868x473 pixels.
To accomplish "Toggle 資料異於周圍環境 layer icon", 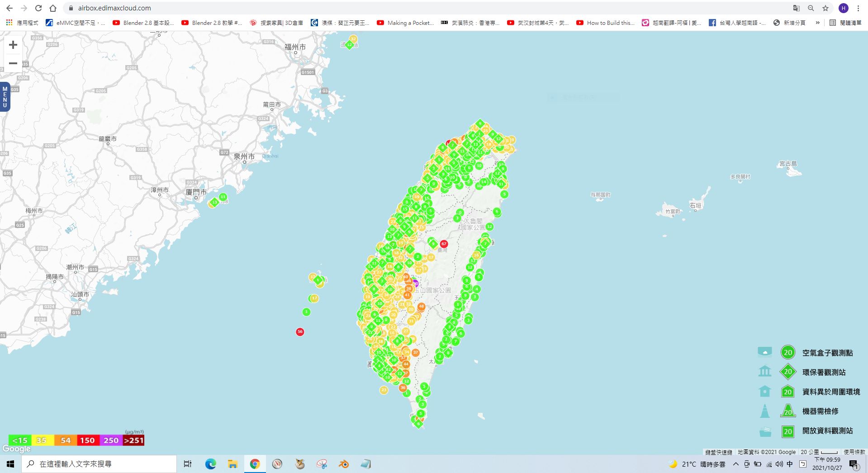I will (765, 391).
